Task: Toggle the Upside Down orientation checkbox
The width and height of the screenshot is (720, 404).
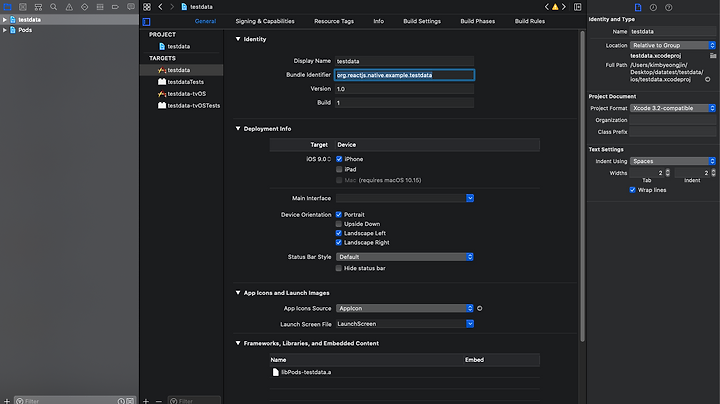Action: coord(339,224)
